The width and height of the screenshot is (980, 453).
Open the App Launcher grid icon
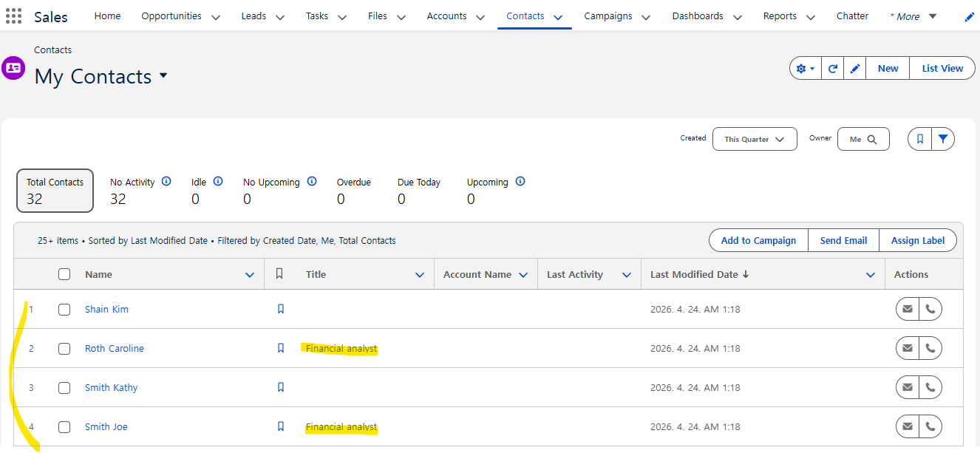coord(13,16)
